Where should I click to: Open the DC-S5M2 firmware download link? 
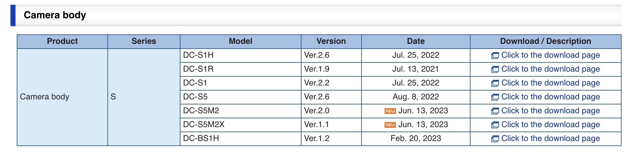[x=550, y=111]
